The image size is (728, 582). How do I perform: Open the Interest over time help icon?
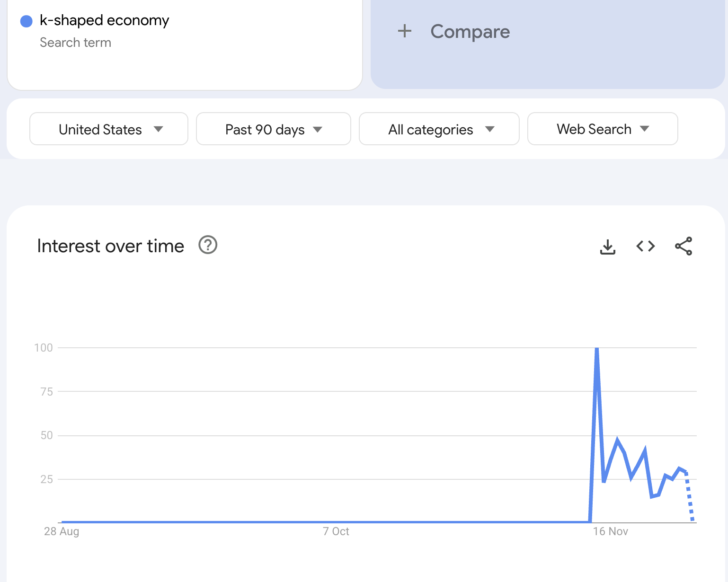pyautogui.click(x=208, y=245)
